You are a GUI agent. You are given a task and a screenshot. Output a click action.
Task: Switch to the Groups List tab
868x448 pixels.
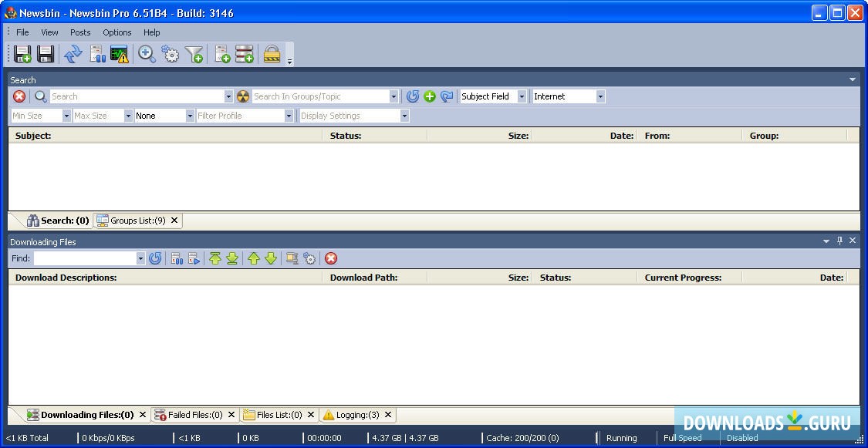[132, 221]
